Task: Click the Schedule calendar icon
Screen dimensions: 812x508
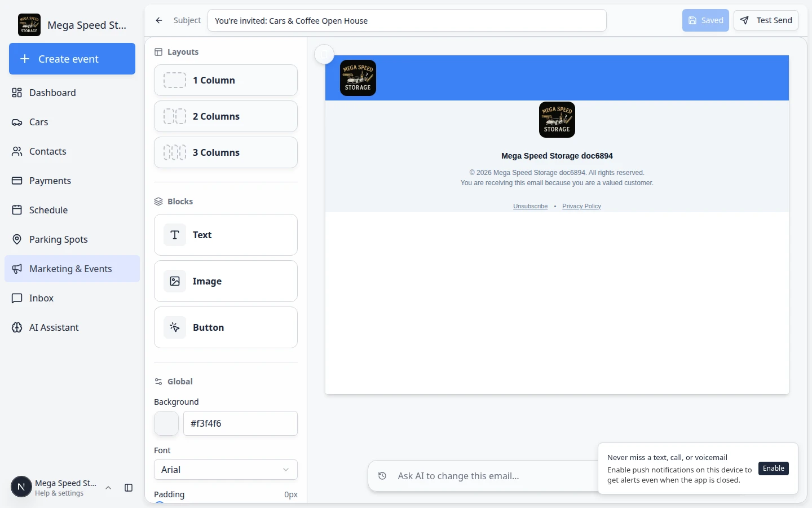Action: (x=17, y=210)
